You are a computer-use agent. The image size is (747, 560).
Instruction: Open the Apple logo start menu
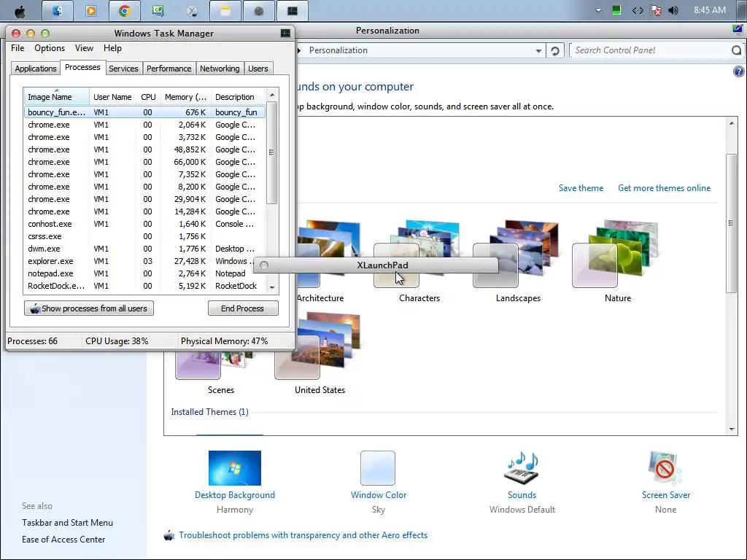[x=20, y=11]
